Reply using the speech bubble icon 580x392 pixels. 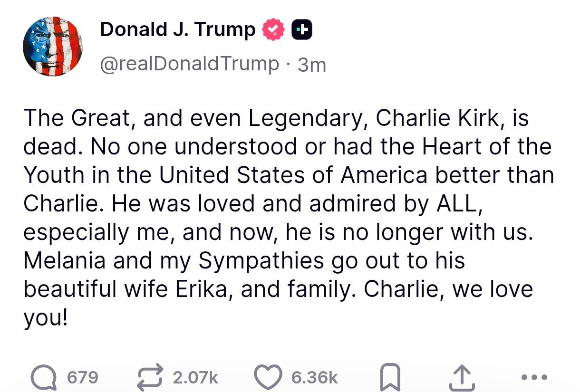[x=44, y=377]
